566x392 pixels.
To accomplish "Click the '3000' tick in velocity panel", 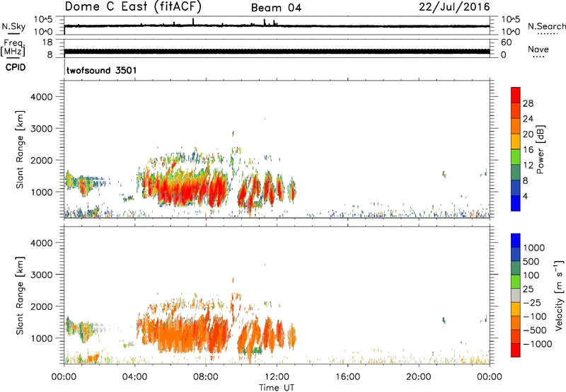I will 42,275.
